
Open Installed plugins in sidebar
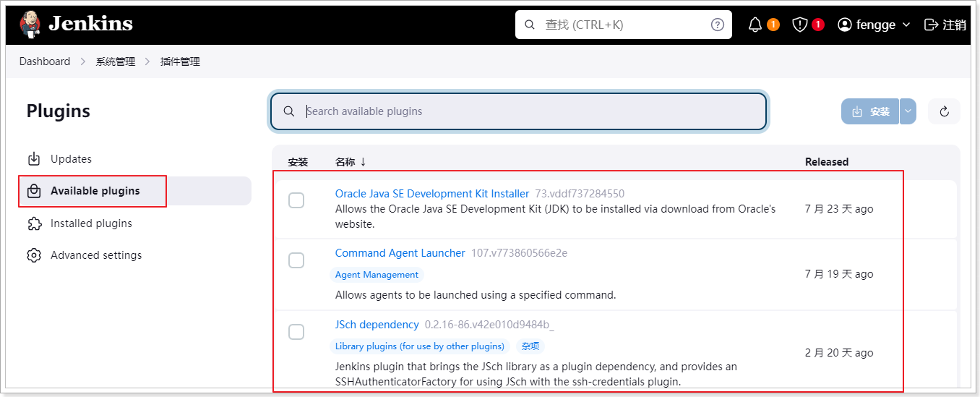pos(134,223)
